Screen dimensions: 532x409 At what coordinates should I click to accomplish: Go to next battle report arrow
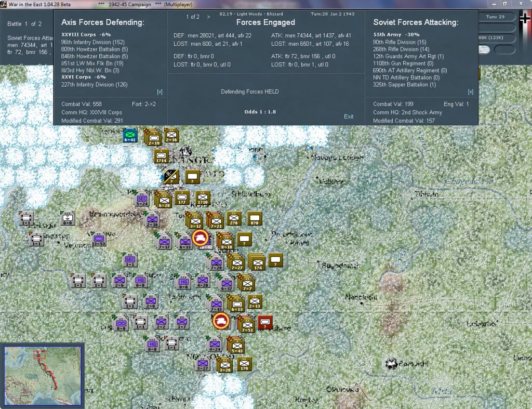click(x=208, y=17)
